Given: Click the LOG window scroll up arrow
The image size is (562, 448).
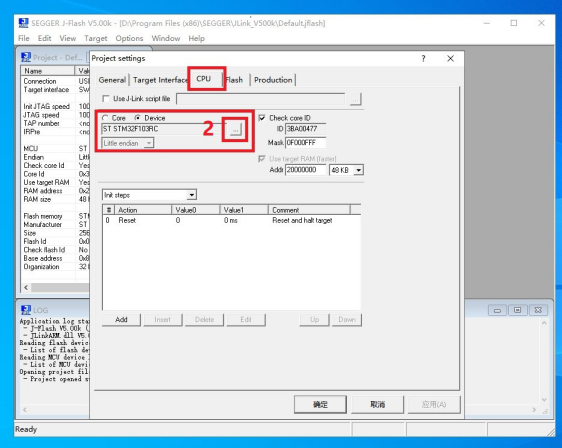Looking at the screenshot, I should click(x=544, y=323).
